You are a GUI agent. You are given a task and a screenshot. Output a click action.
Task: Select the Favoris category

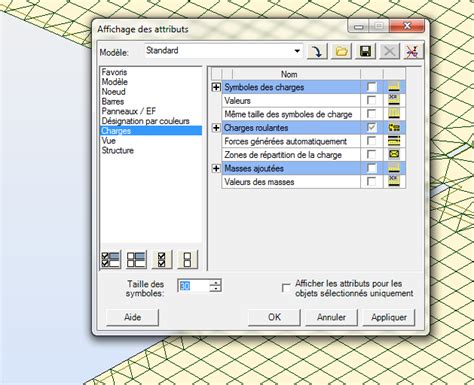click(114, 72)
